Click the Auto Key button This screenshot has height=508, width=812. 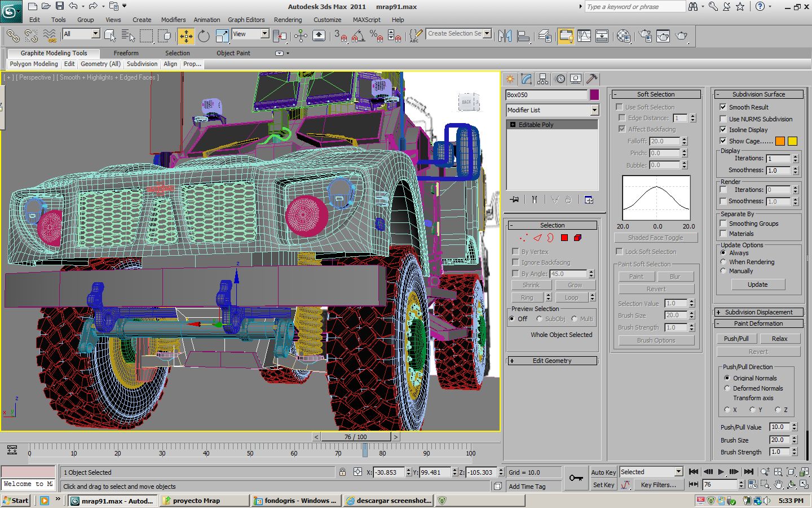coord(603,472)
